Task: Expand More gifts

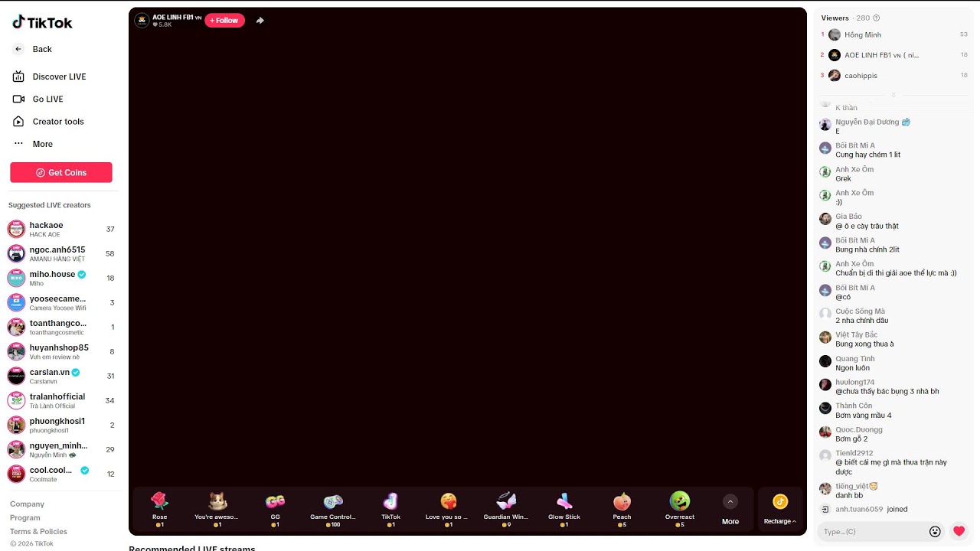Action: click(730, 510)
